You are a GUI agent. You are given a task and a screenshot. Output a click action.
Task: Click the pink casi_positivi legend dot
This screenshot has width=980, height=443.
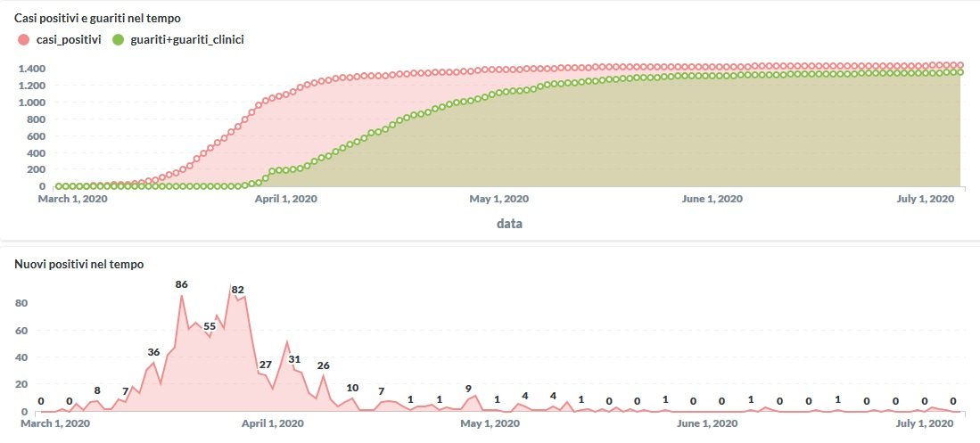point(24,39)
